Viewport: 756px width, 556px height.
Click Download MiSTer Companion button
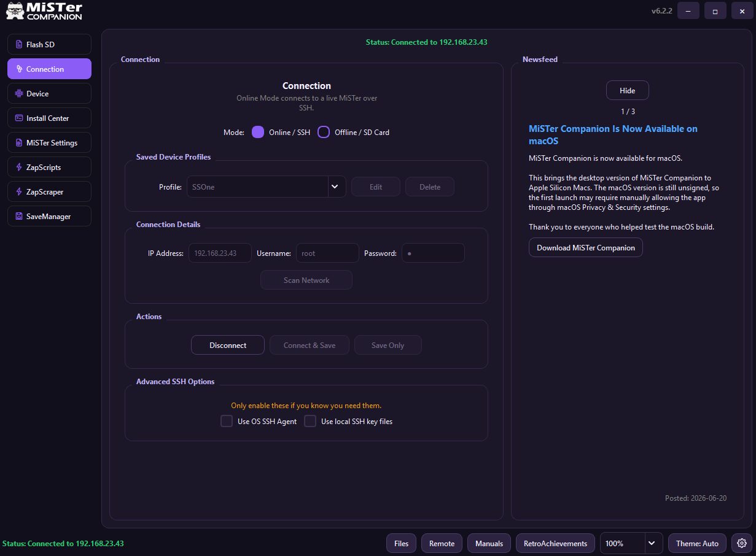586,247
